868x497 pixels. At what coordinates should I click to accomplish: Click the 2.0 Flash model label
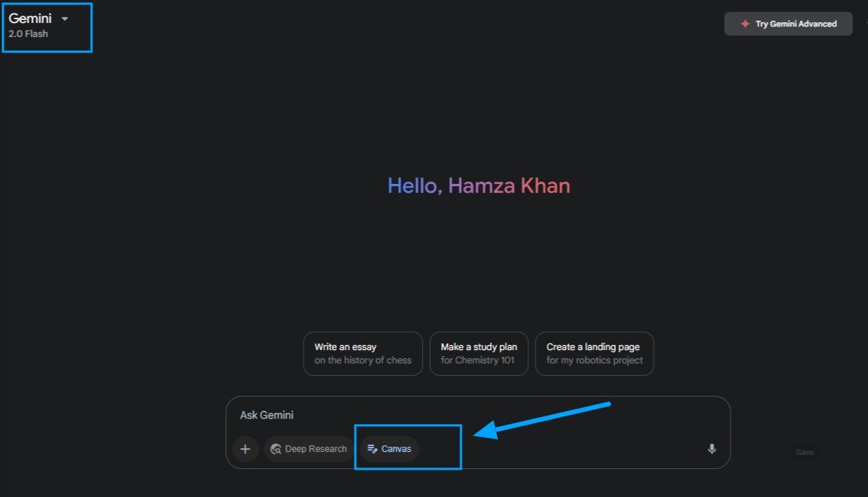(28, 34)
